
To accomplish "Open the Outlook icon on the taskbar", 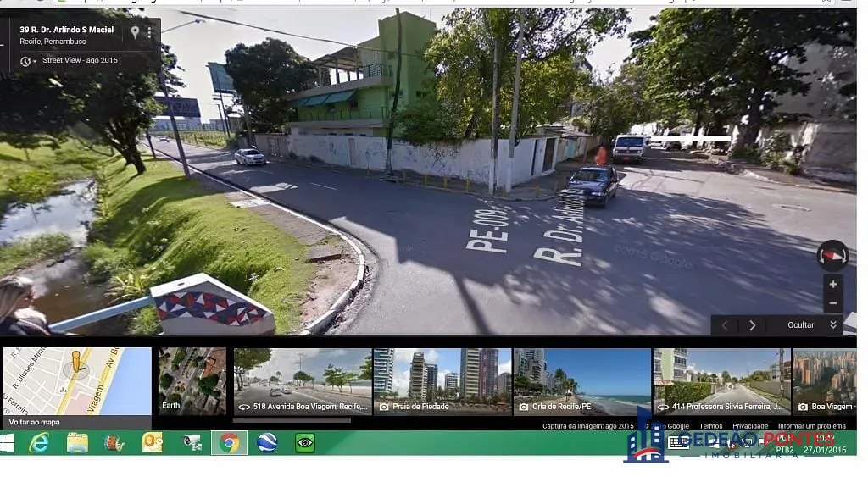I will pyautogui.click(x=153, y=442).
